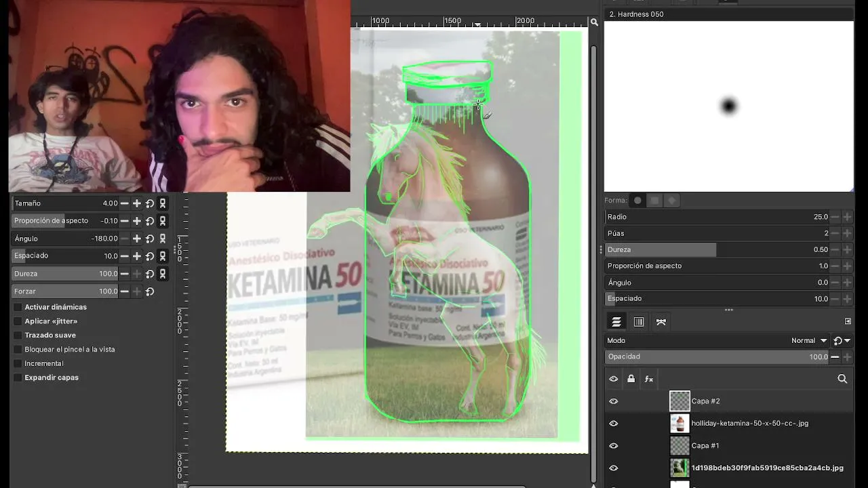Image resolution: width=868 pixels, height=488 pixels.
Task: Switch to the Paths dock tab
Action: pyautogui.click(x=661, y=322)
